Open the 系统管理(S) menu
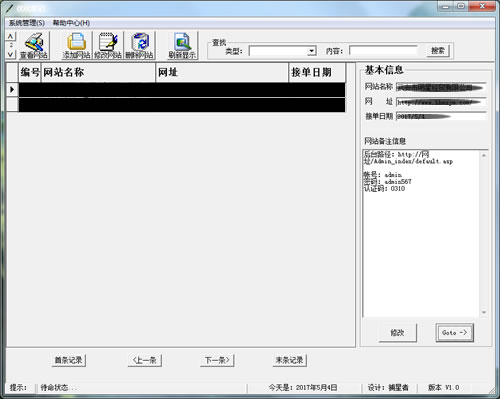Screen dimensions: 500x399 click(x=27, y=23)
